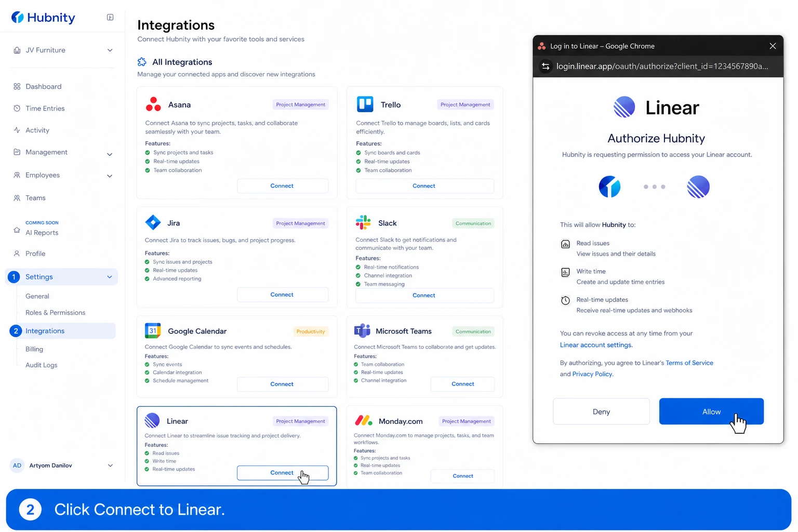Click the Management inbox icon
Screen dimensions: 798x532
point(17,152)
